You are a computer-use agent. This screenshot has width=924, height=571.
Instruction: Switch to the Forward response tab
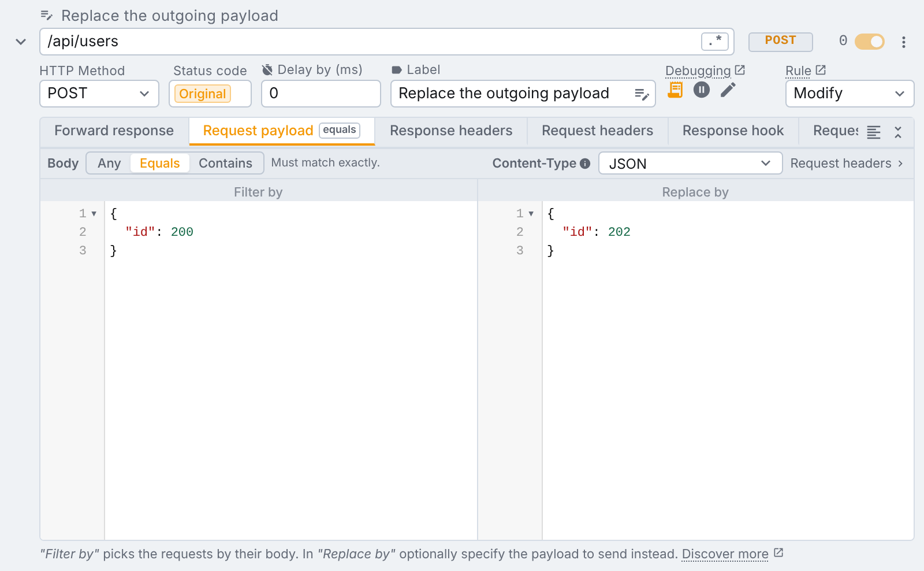(x=114, y=131)
